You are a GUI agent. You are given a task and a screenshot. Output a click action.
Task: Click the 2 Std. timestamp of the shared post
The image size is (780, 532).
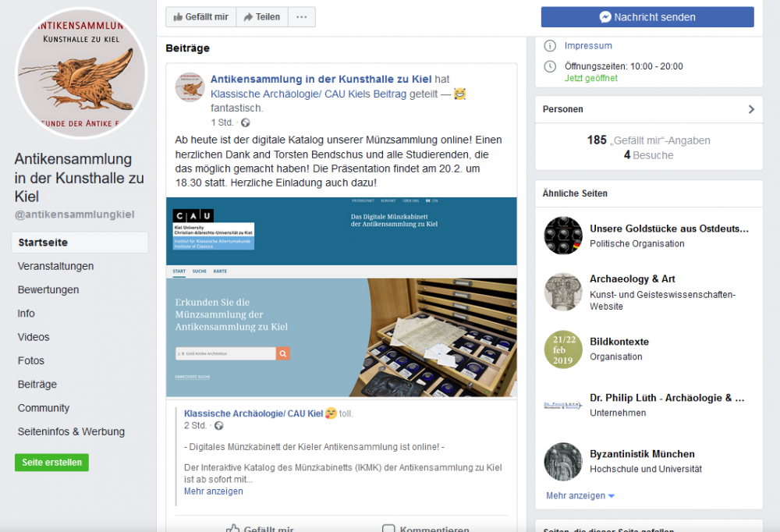[x=195, y=425]
